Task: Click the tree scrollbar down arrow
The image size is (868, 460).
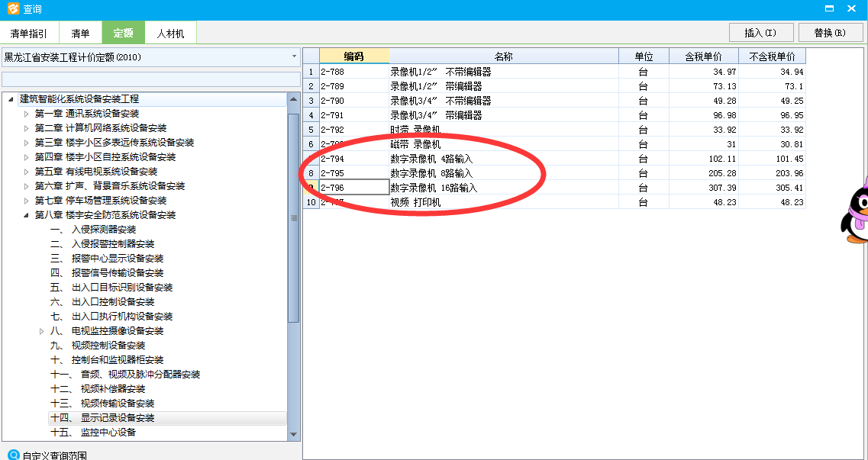Action: [x=293, y=435]
